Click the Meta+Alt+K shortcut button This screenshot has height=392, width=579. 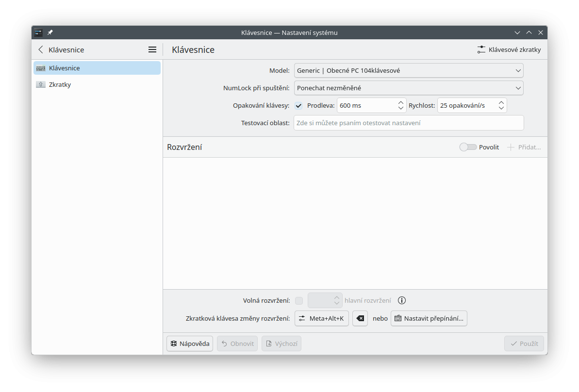pos(322,318)
